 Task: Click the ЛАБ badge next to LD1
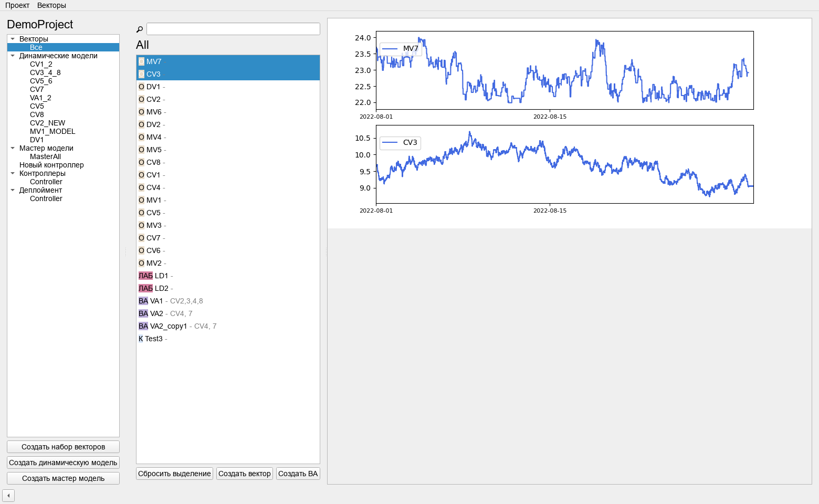click(x=145, y=276)
